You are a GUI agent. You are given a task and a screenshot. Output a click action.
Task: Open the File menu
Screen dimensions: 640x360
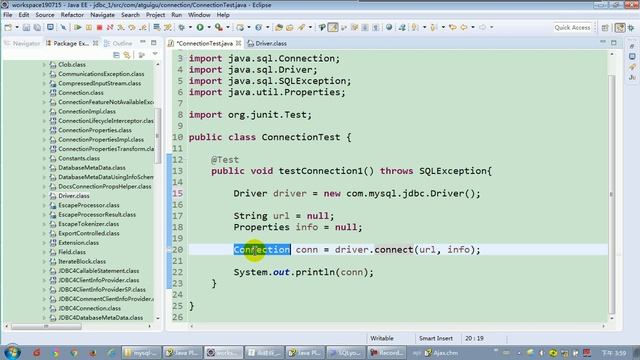tap(8, 15)
